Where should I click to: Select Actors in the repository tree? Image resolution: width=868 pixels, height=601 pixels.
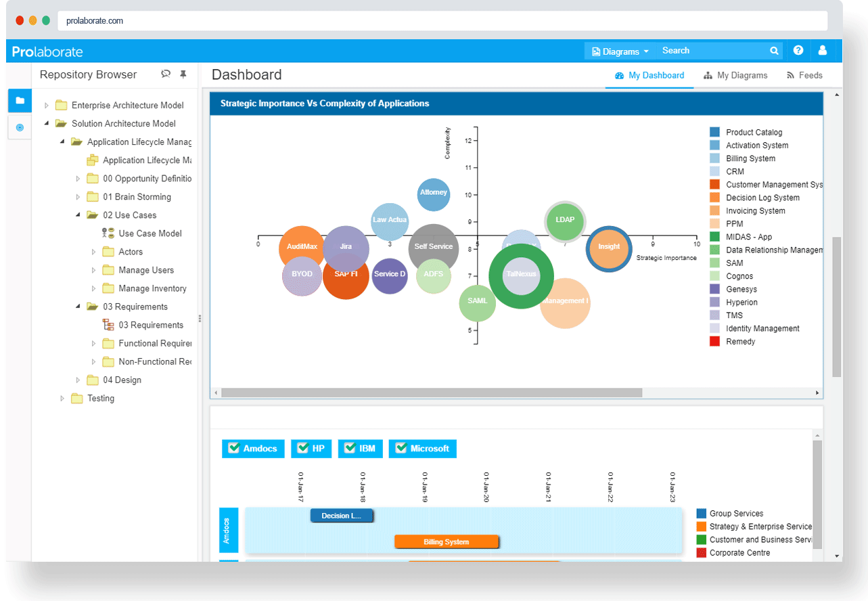(131, 252)
